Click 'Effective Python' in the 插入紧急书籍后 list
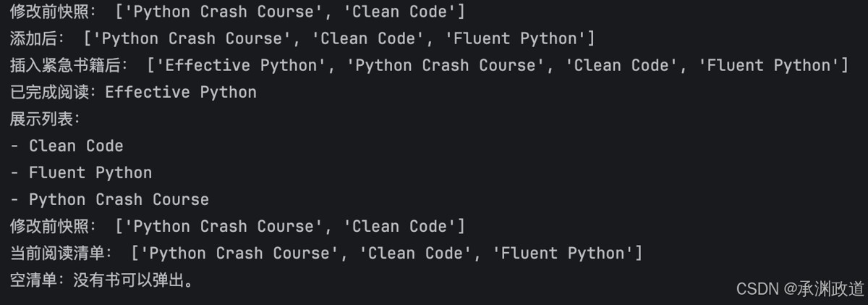This screenshot has width=868, height=305. (x=242, y=65)
